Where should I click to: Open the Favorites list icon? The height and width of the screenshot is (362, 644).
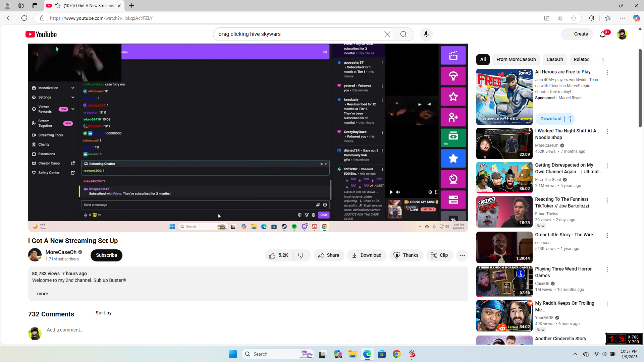tap(608, 18)
